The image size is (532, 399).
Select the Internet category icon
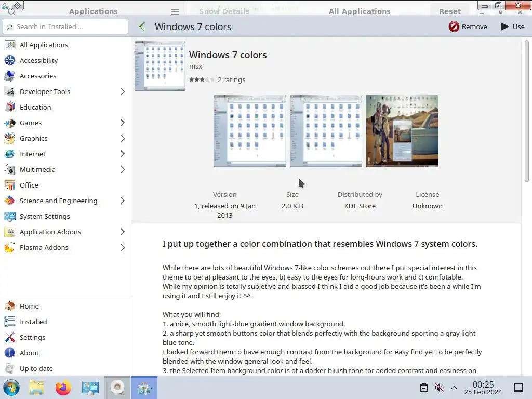point(10,154)
